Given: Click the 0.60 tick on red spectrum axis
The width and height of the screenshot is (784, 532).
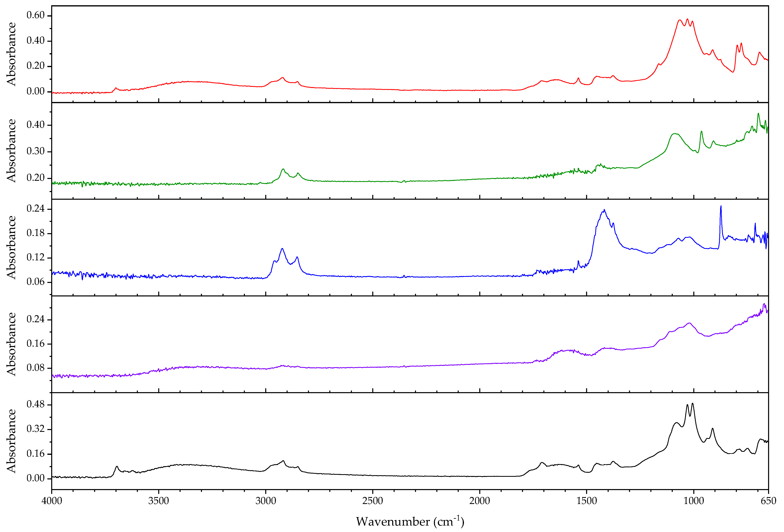Looking at the screenshot, I should [35, 15].
